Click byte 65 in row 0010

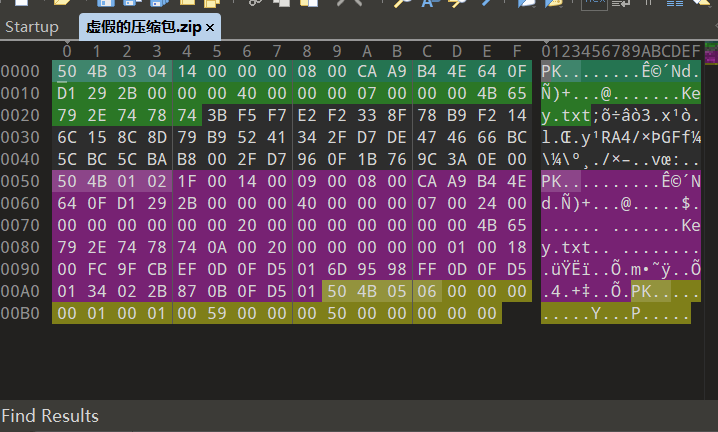(x=517, y=93)
